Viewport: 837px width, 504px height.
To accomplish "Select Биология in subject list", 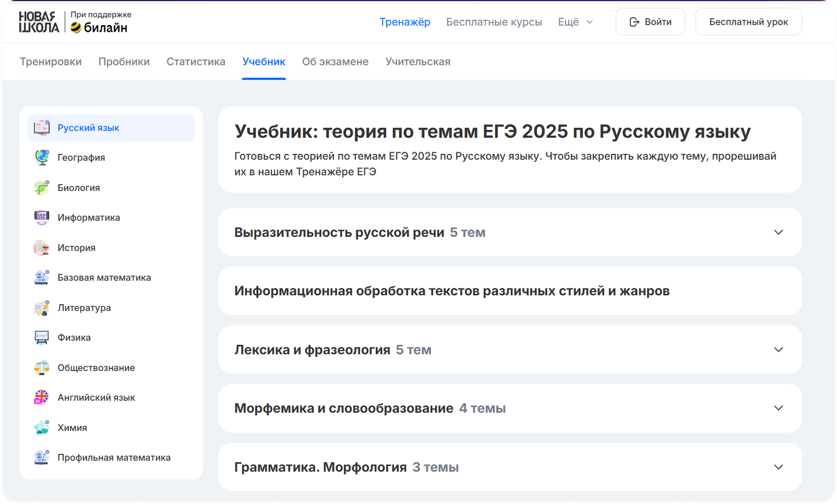I will pyautogui.click(x=111, y=188).
